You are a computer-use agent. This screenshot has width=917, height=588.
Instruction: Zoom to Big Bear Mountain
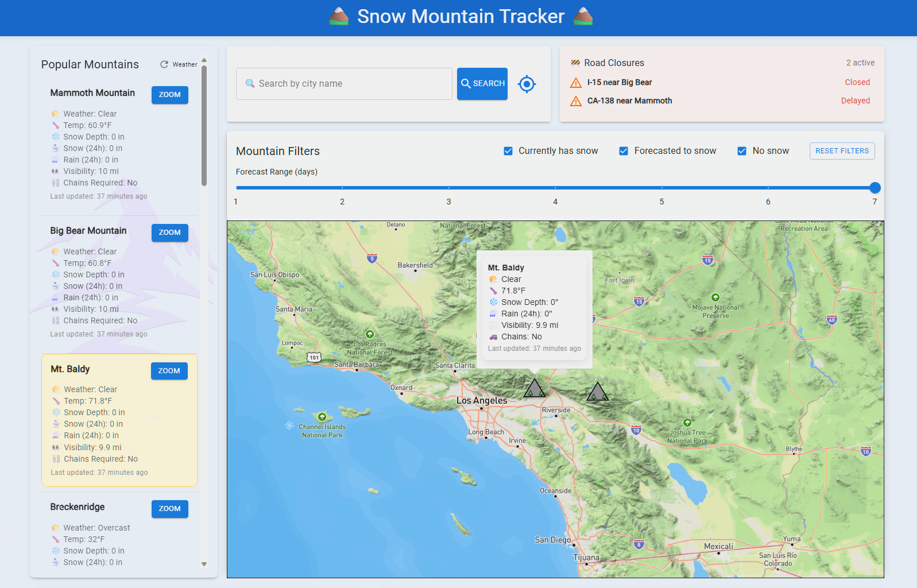tap(170, 233)
